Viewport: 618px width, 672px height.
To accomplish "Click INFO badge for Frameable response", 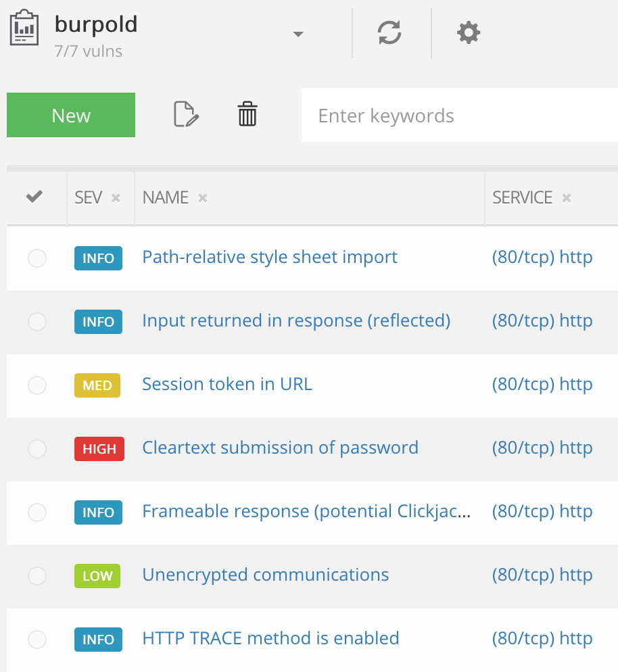I will (x=98, y=512).
